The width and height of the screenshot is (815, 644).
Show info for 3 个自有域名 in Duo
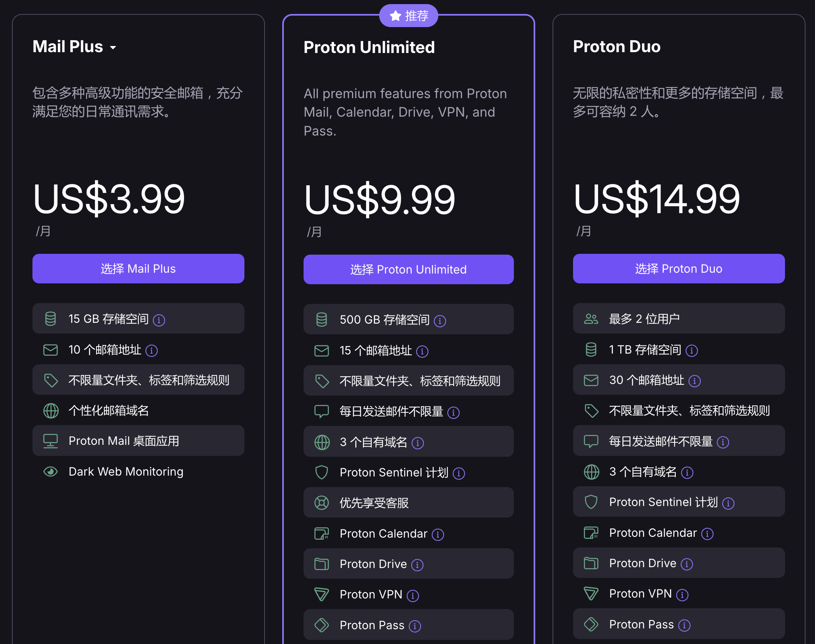[687, 473]
